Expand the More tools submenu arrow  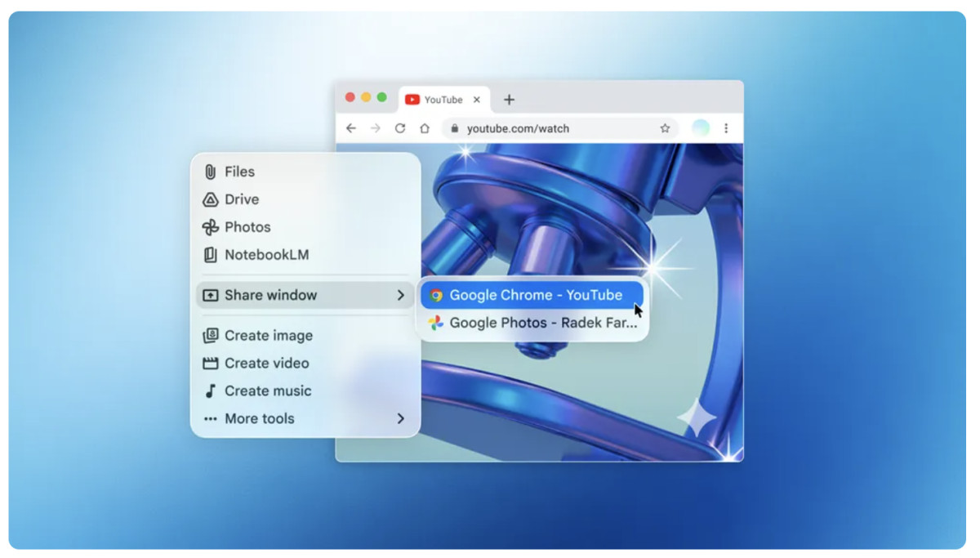[400, 419]
